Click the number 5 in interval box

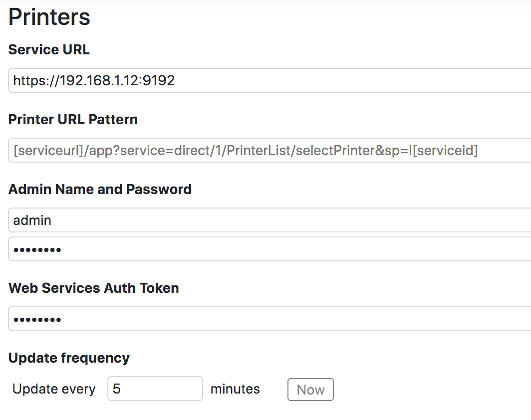117,389
